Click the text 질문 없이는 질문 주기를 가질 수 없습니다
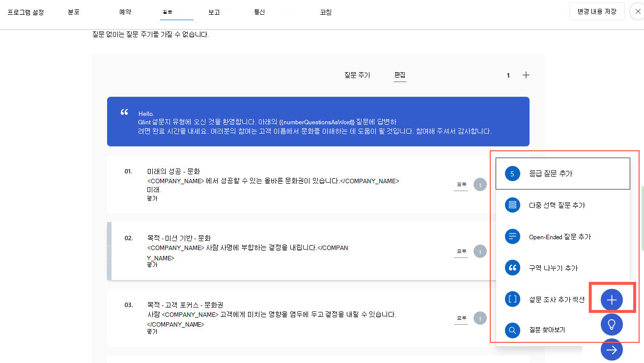 (x=150, y=34)
